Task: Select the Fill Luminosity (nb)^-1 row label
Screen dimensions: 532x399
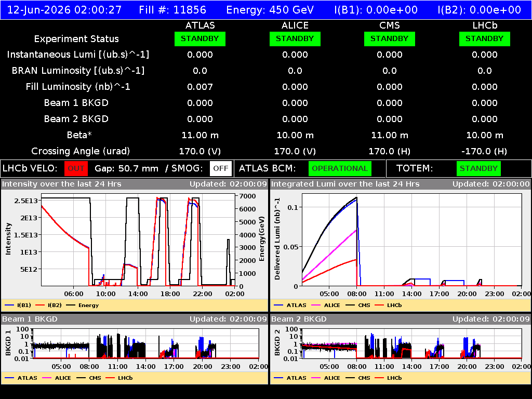Action: pyautogui.click(x=78, y=87)
